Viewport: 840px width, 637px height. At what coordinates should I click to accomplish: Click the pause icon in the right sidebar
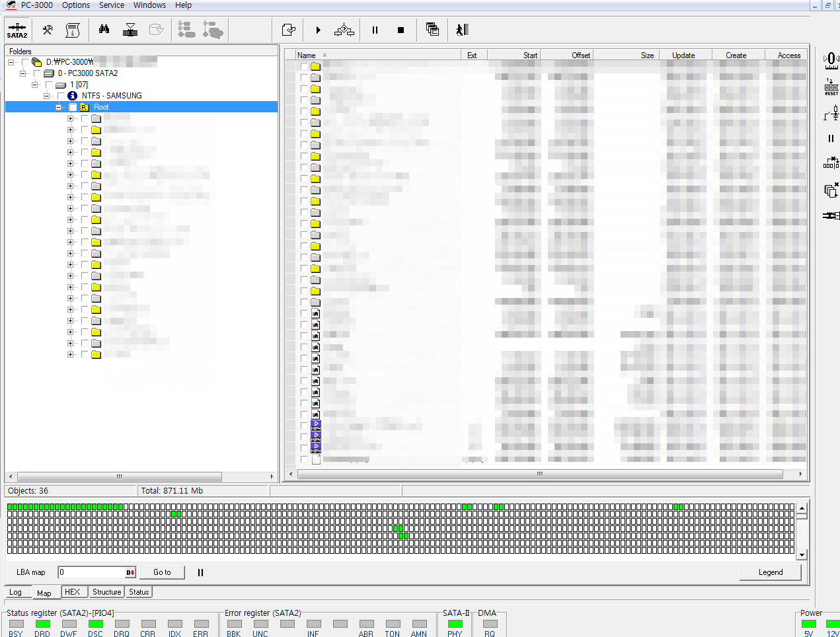pyautogui.click(x=831, y=138)
